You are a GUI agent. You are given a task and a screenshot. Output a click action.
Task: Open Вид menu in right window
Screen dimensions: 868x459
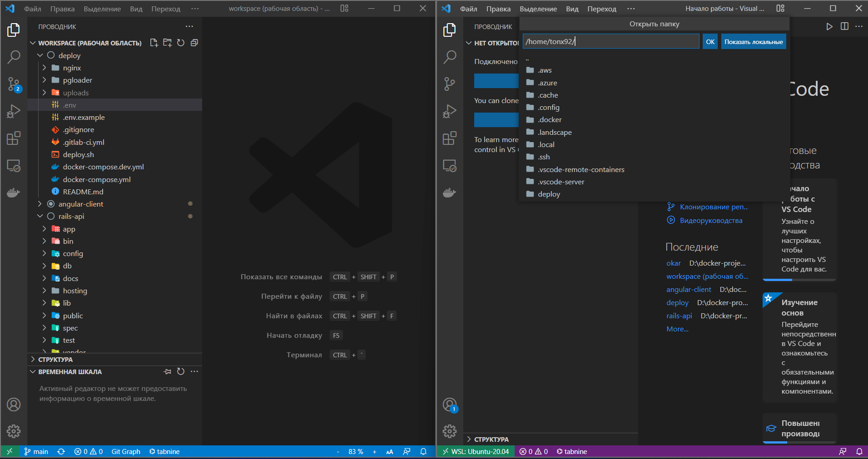pos(572,9)
